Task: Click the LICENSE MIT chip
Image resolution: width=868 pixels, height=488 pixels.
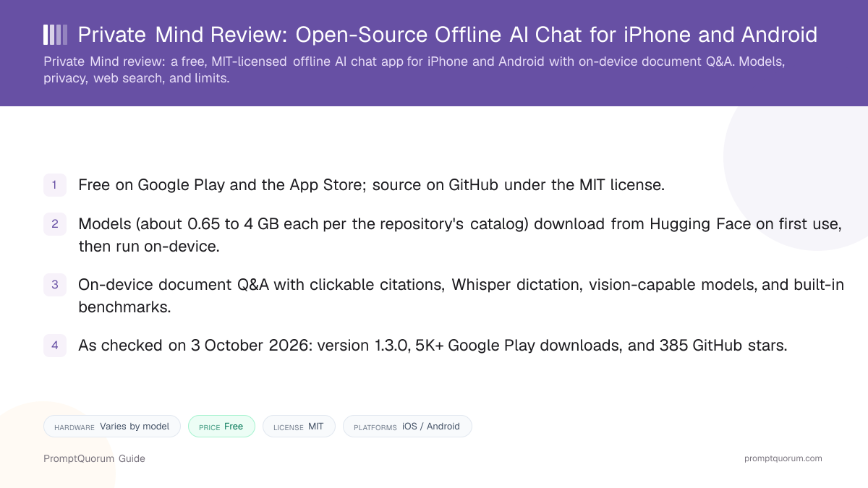Action: click(x=299, y=427)
